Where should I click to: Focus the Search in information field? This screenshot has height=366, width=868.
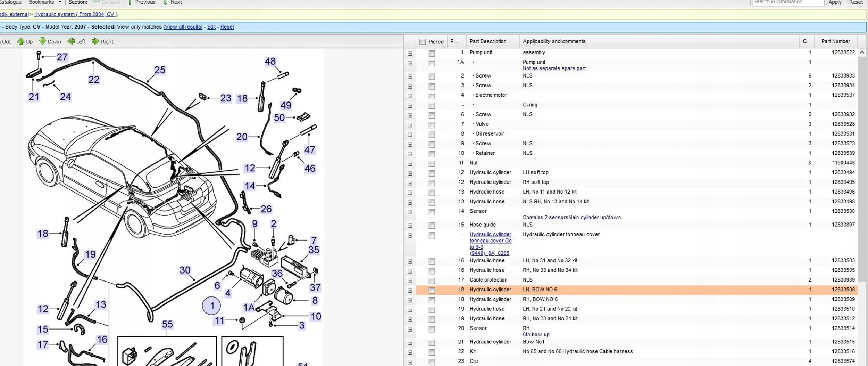click(788, 2)
